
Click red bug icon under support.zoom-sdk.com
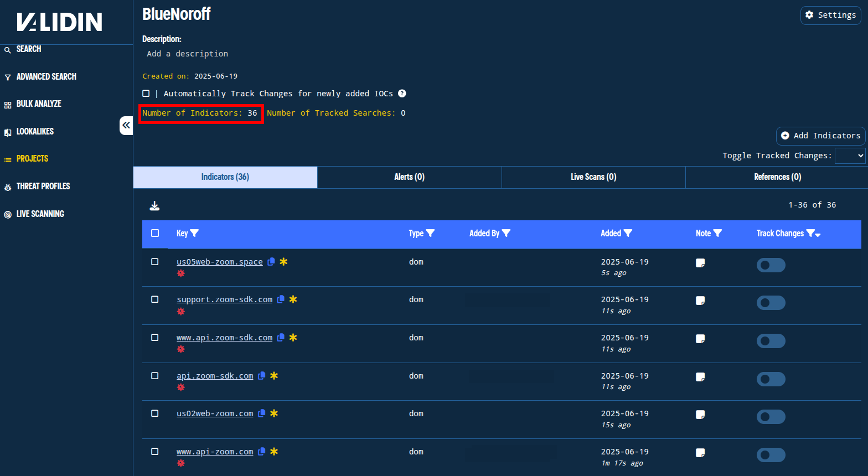180,312
